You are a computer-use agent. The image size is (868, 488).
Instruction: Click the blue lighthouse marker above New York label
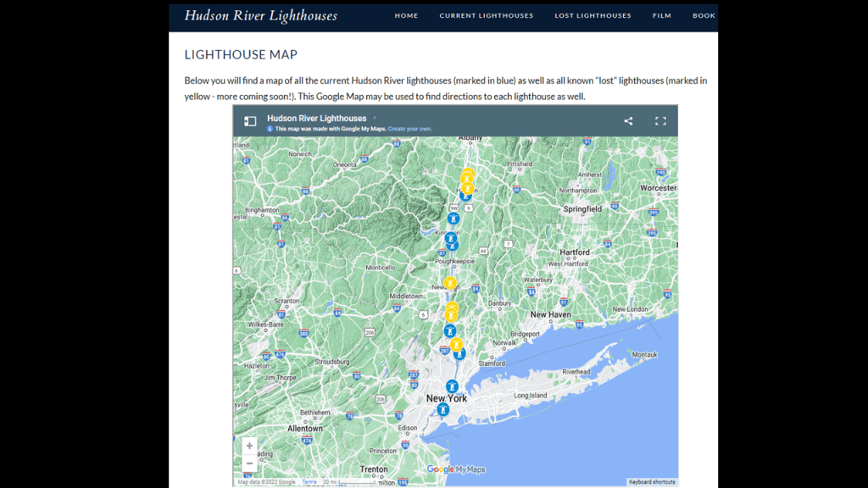pyautogui.click(x=452, y=386)
